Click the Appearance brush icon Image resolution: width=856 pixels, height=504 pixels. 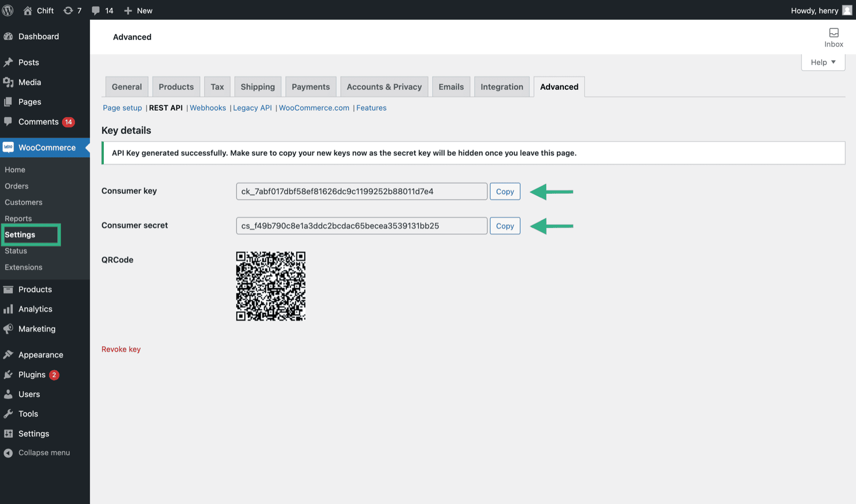[x=8, y=355]
